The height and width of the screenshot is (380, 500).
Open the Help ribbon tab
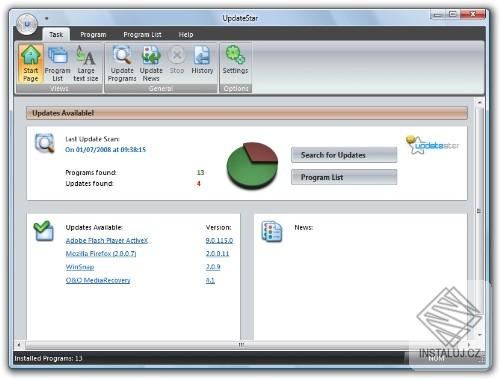(186, 35)
